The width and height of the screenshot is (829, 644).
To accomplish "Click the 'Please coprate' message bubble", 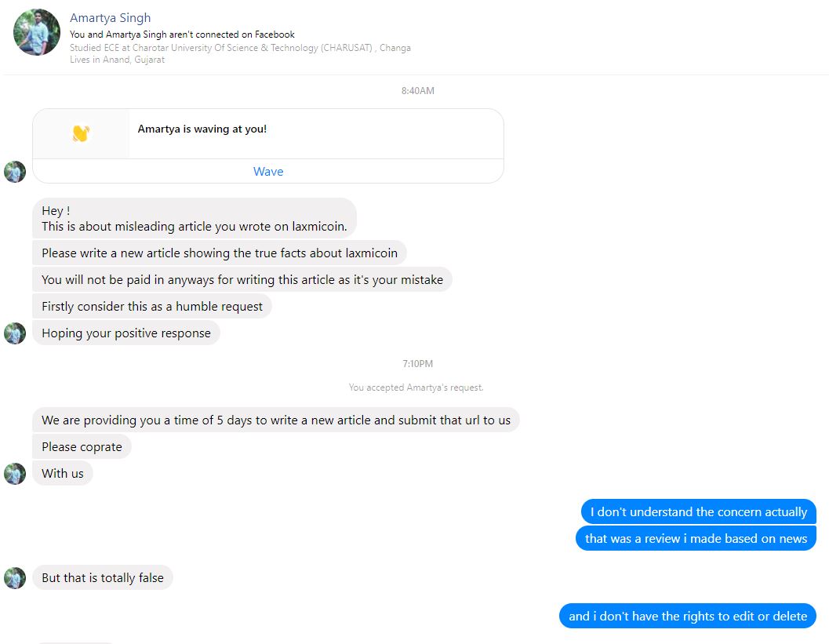I will 82,447.
